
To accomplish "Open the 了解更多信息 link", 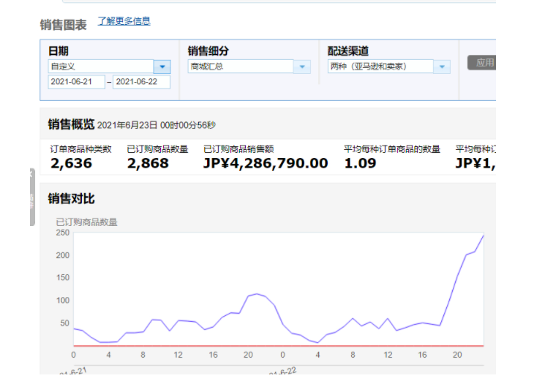I will 124,21.
